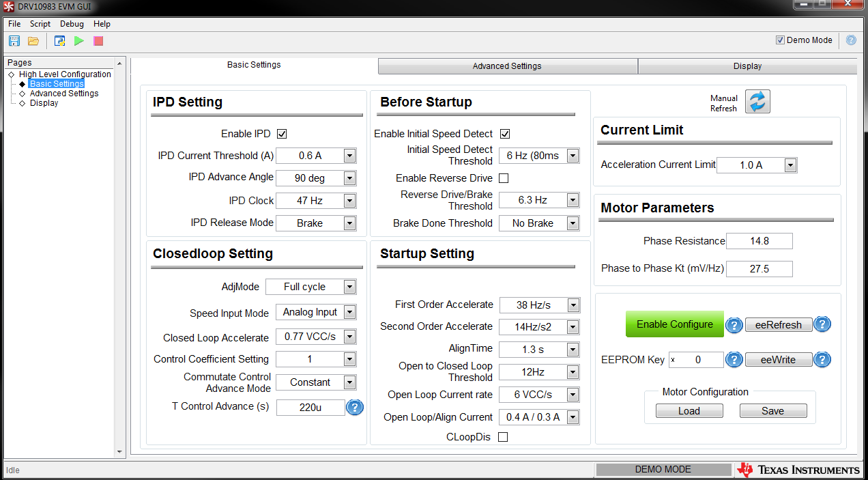Select Basic Settings in Pages tree
The height and width of the screenshot is (480, 868).
[x=57, y=84]
